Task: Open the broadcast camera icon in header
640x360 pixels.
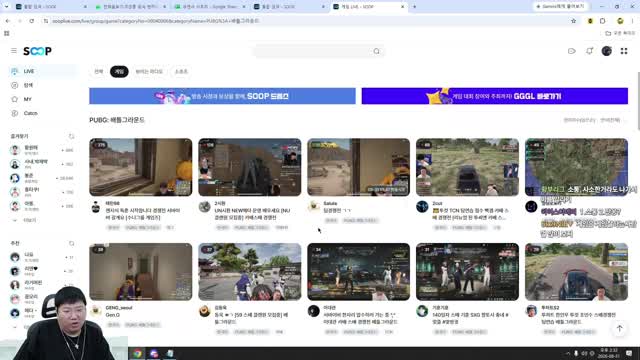Action: point(571,51)
